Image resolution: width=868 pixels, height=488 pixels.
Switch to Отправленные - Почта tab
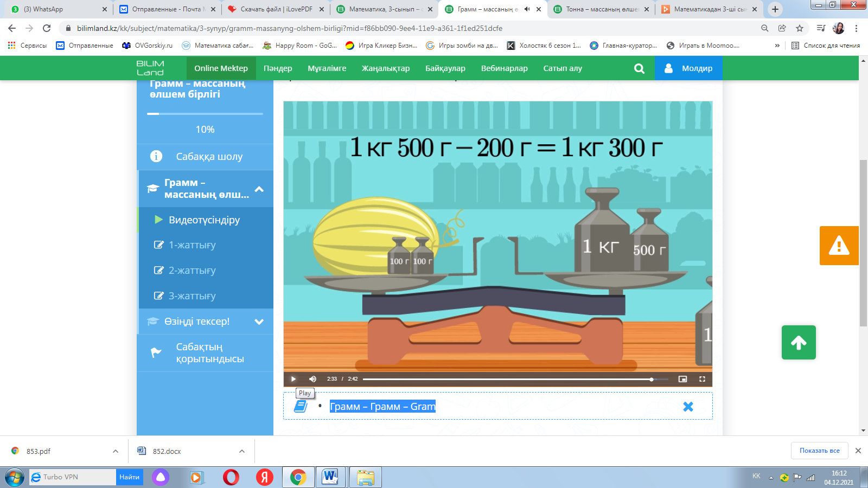point(167,9)
